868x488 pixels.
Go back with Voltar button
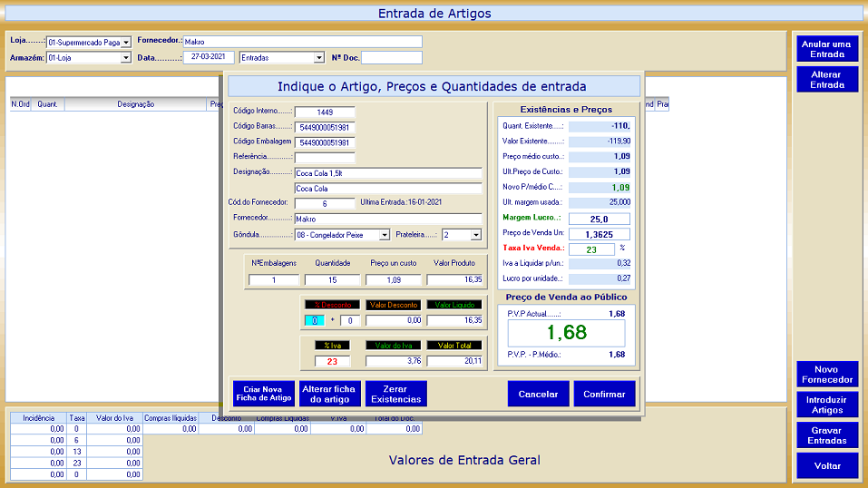tap(826, 466)
